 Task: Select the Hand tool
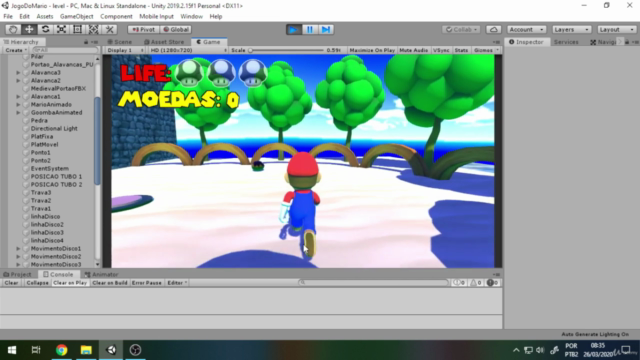click(x=13, y=29)
